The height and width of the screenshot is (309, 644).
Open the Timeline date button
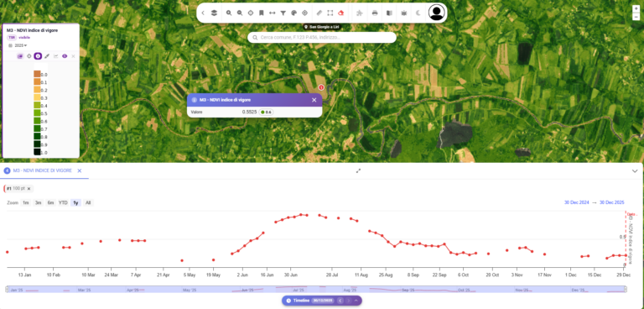pos(310,301)
